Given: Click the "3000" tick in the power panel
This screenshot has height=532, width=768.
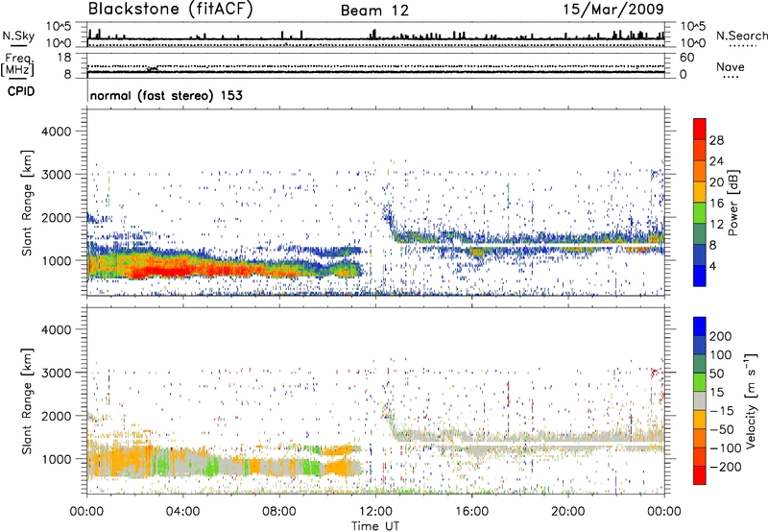Looking at the screenshot, I should (x=57, y=175).
